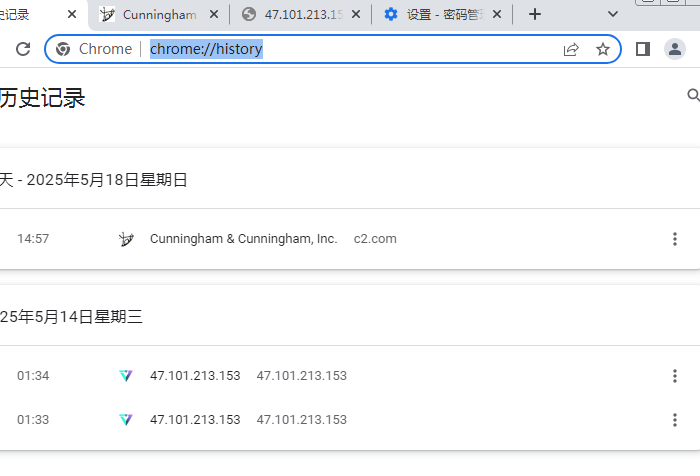Click the favicon of the c2.com history entry
The width and height of the screenshot is (700, 476).
click(126, 239)
